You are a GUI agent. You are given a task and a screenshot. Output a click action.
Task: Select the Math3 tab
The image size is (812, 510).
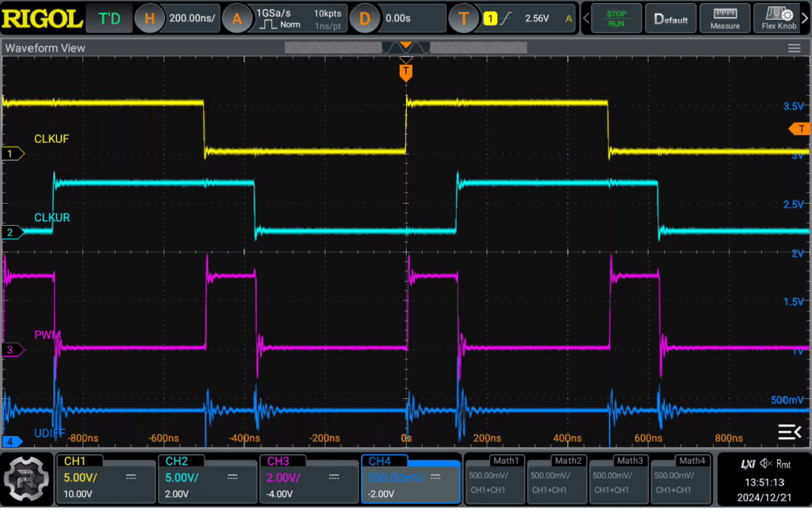630,460
